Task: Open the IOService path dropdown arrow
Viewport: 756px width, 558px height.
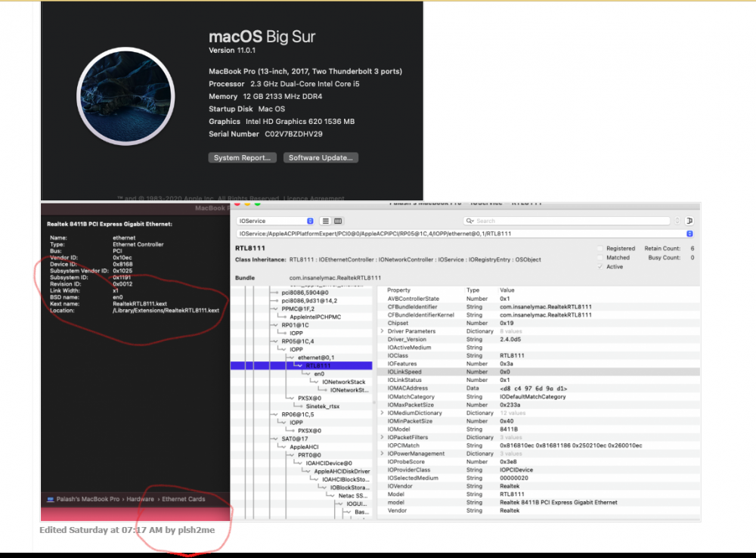Action: 689,234
